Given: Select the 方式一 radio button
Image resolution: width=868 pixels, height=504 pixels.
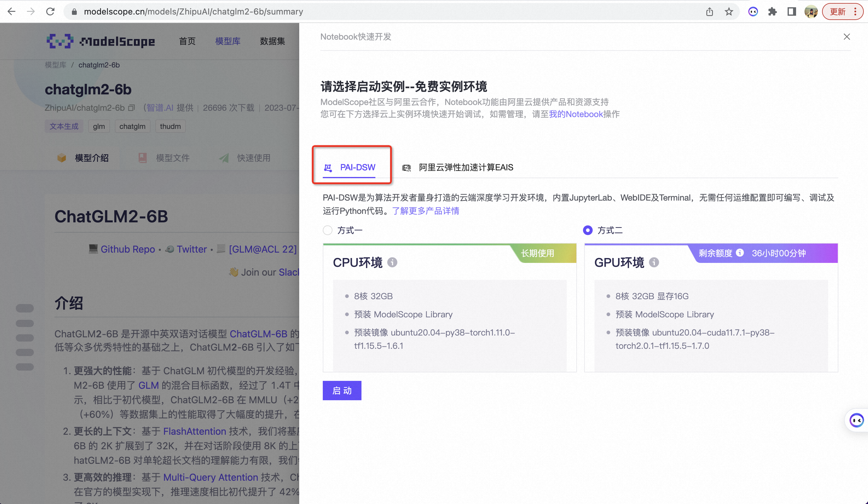Looking at the screenshot, I should click(x=328, y=230).
